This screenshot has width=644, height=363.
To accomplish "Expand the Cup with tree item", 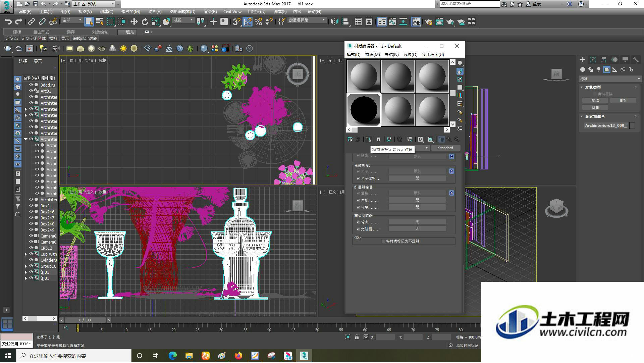I will [x=26, y=254].
